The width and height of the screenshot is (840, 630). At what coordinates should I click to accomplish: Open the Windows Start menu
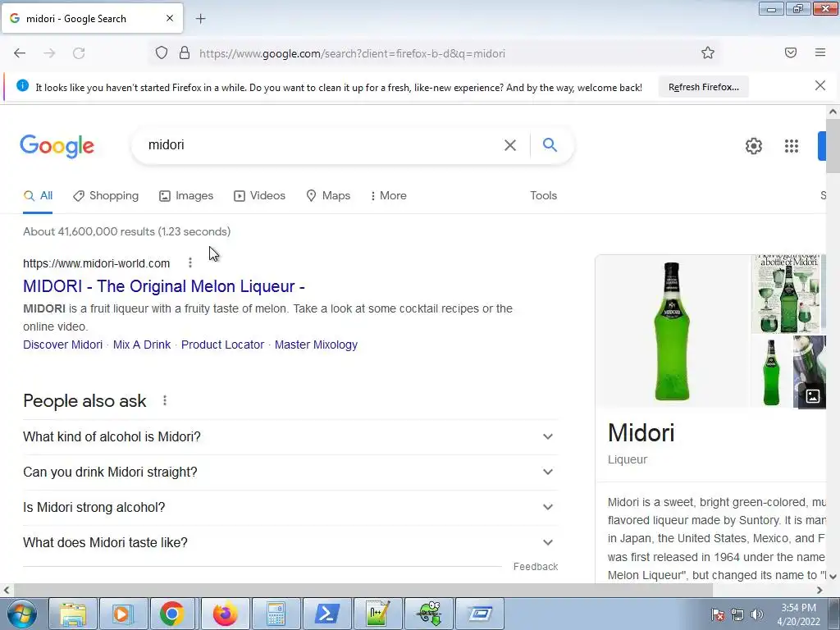[x=21, y=614]
